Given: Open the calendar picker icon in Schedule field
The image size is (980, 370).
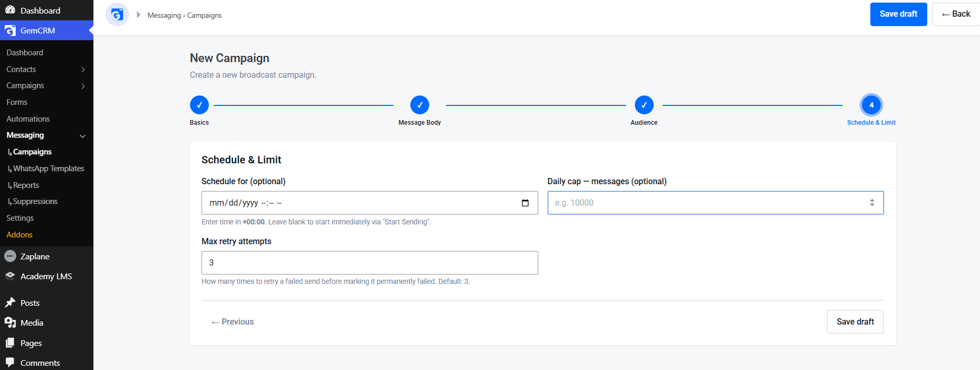Looking at the screenshot, I should 525,203.
